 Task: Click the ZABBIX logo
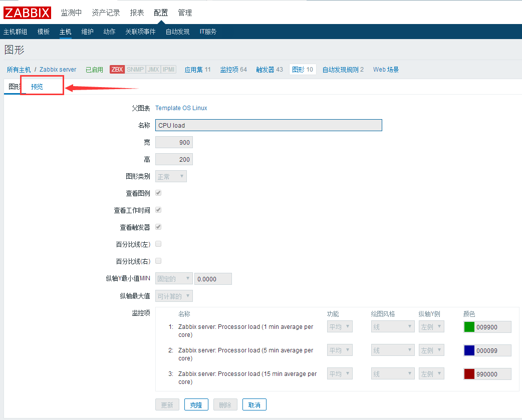pos(27,13)
